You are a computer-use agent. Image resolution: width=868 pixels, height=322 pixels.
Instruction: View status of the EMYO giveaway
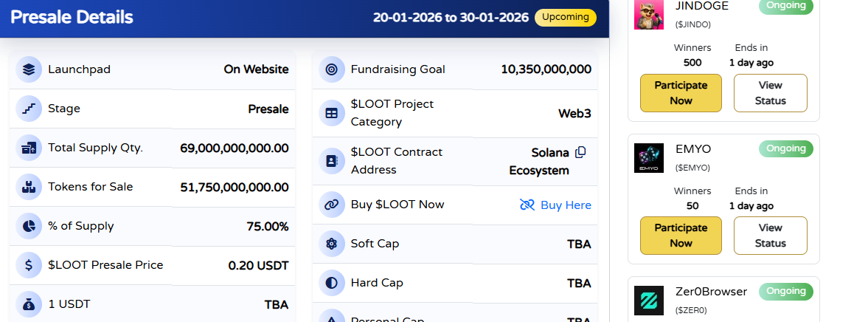770,236
